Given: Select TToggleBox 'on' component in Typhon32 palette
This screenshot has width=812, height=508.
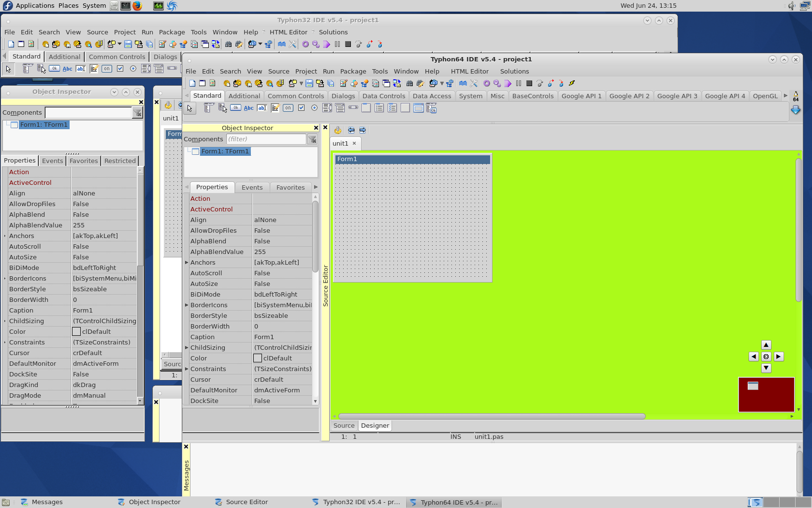Looking at the screenshot, I should (x=107, y=69).
